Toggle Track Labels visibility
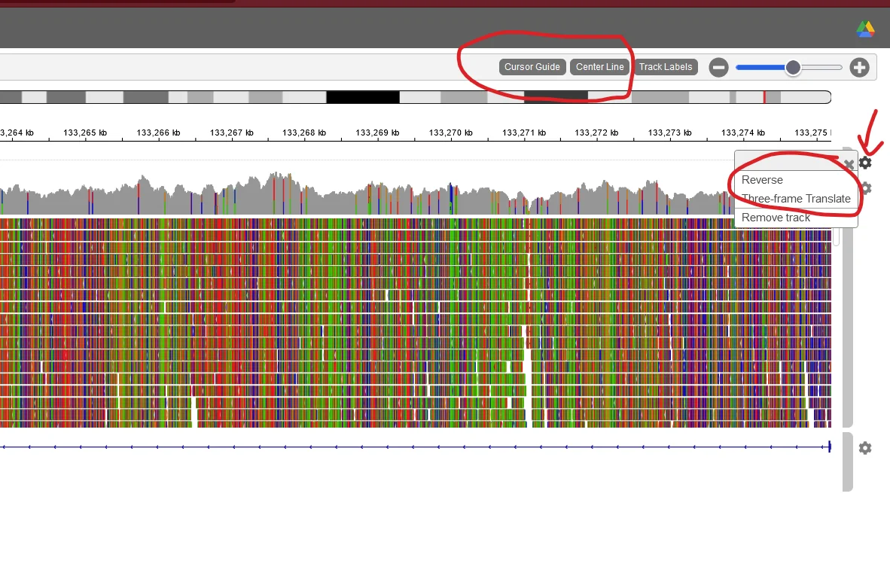The image size is (890, 588). (x=666, y=67)
